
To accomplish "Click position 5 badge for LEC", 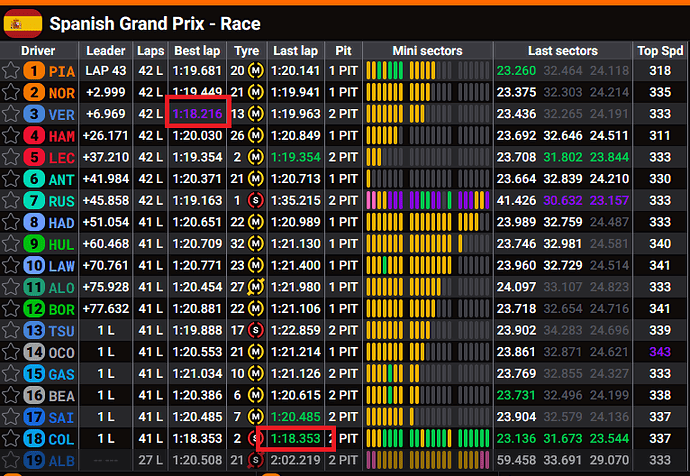I will point(34,157).
